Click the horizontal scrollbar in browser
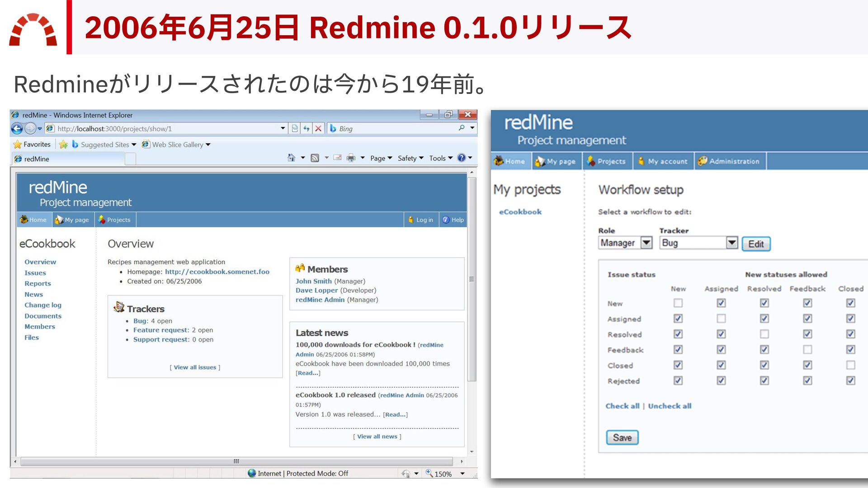The height and width of the screenshot is (488, 868). 236,461
